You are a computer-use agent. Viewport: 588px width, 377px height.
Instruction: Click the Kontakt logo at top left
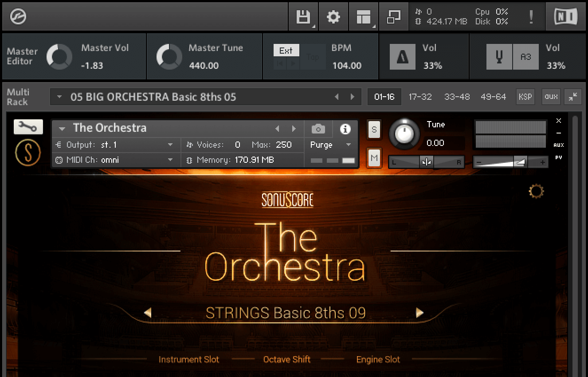tap(18, 17)
